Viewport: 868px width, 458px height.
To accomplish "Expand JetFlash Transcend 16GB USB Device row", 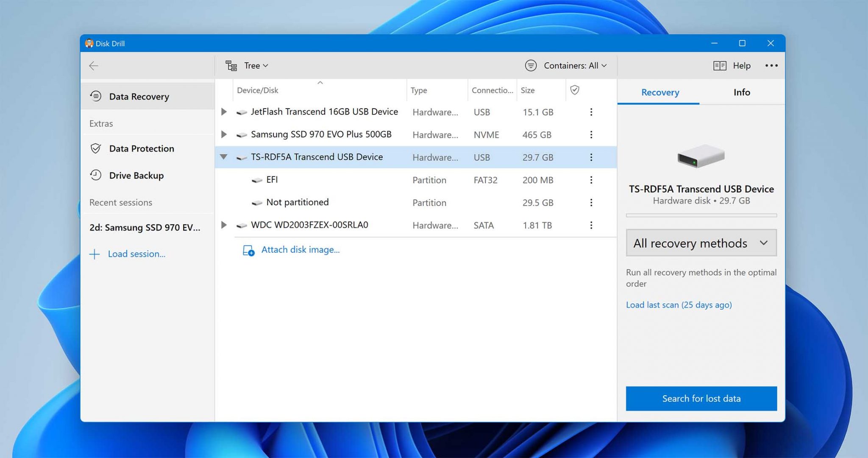I will 224,112.
